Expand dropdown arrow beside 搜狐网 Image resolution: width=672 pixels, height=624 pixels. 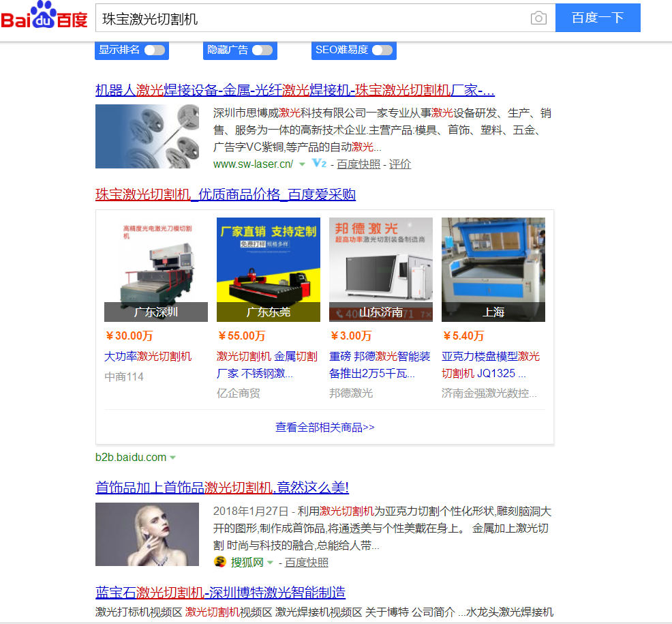[270, 562]
